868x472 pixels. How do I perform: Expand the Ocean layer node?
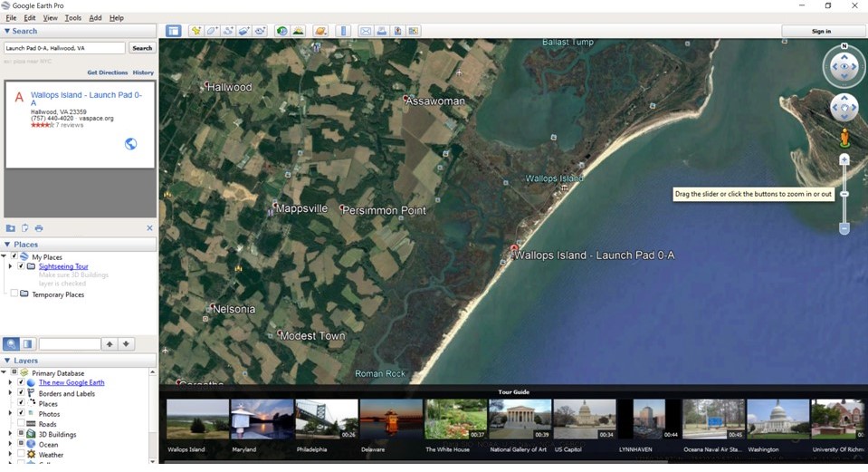click(x=10, y=444)
